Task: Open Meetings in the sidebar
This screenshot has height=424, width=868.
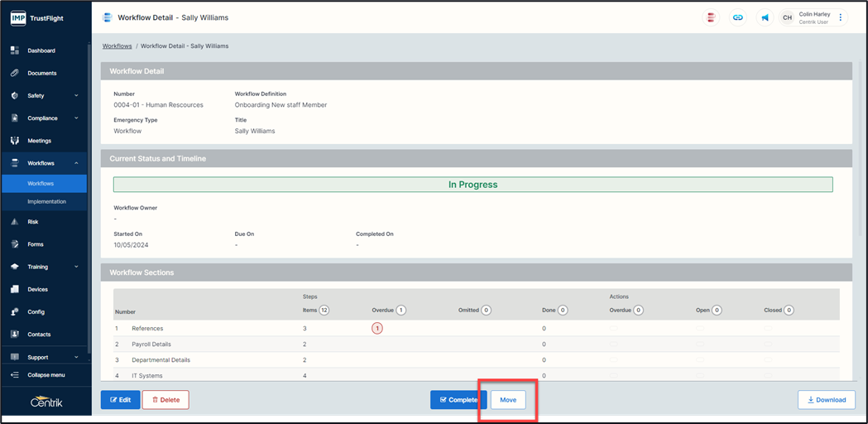Action: pos(39,141)
